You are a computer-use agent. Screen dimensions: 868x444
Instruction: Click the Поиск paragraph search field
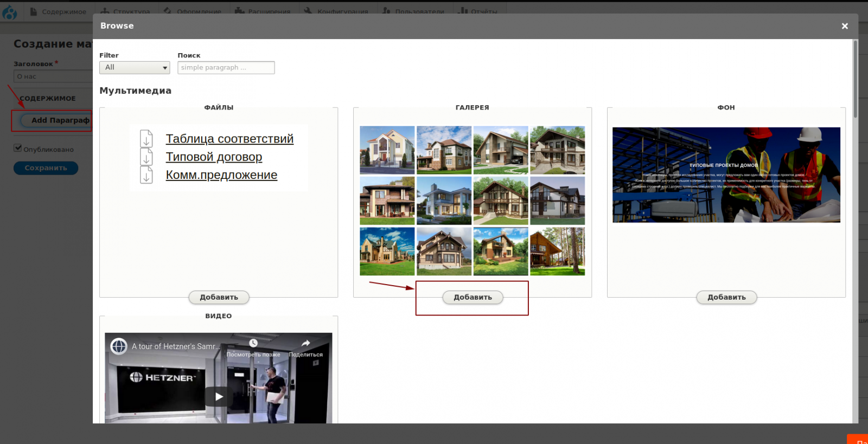(226, 67)
